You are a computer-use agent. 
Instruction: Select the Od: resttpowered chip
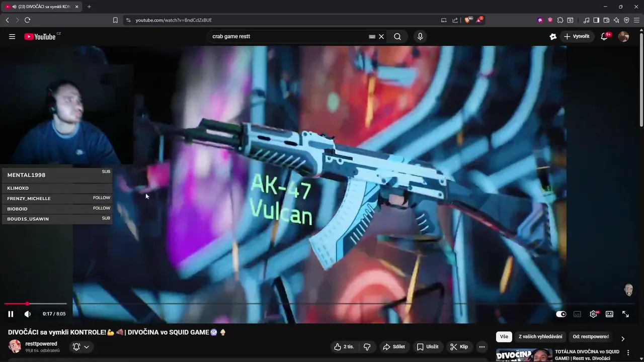point(591,336)
